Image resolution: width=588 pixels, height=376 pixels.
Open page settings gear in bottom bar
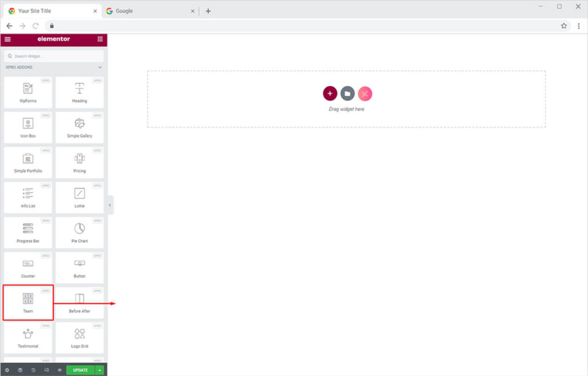pos(7,370)
